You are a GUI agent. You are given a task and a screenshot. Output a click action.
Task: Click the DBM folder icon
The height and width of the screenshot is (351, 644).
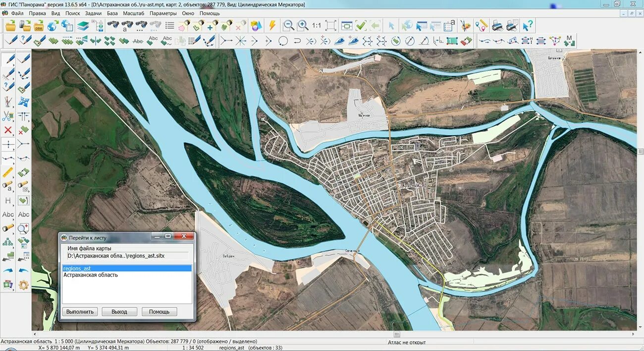[x=39, y=25]
